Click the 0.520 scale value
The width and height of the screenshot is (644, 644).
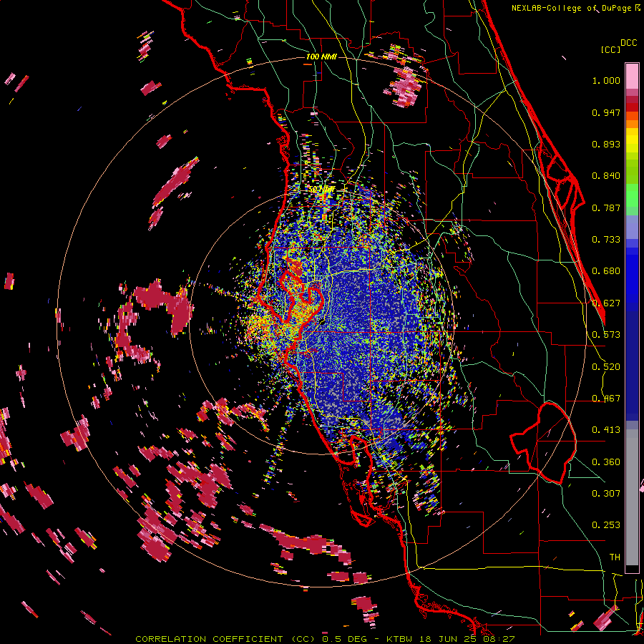pyautogui.click(x=606, y=367)
